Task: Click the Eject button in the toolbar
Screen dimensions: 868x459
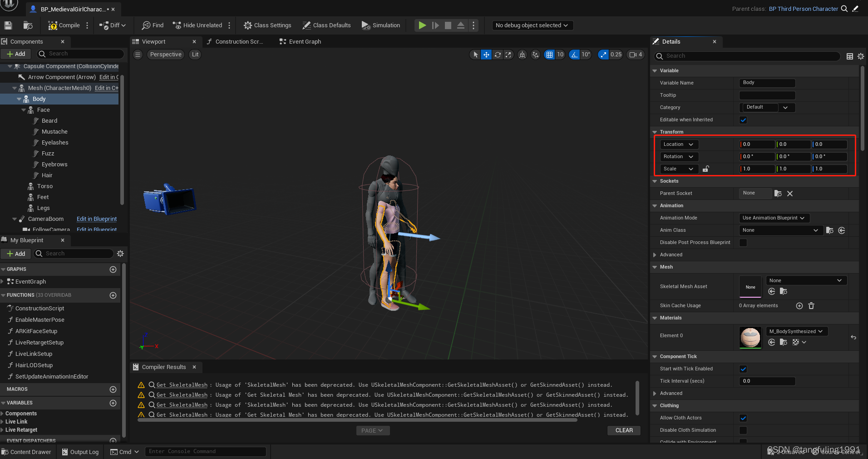Action: coord(461,25)
